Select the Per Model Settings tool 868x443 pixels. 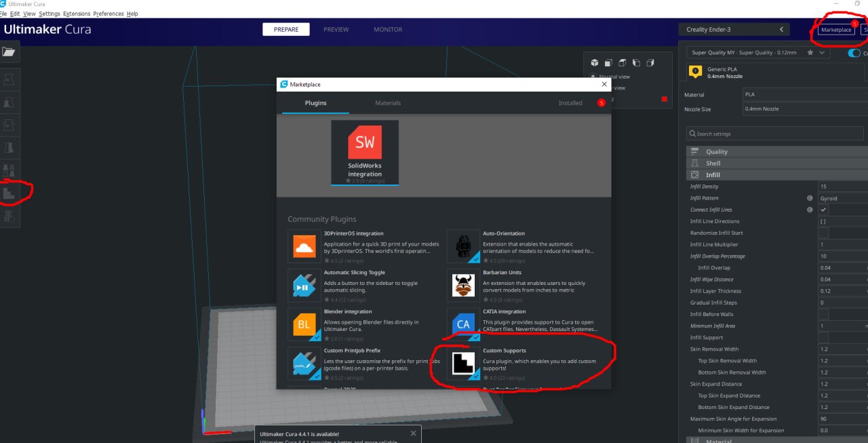pyautogui.click(x=9, y=170)
